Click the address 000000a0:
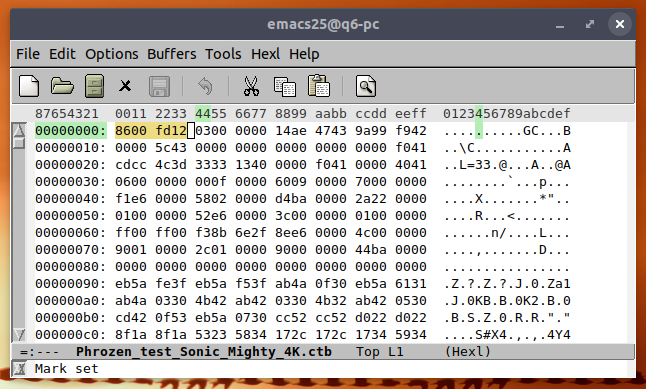Image resolution: width=646 pixels, height=389 pixels. pos(70,301)
